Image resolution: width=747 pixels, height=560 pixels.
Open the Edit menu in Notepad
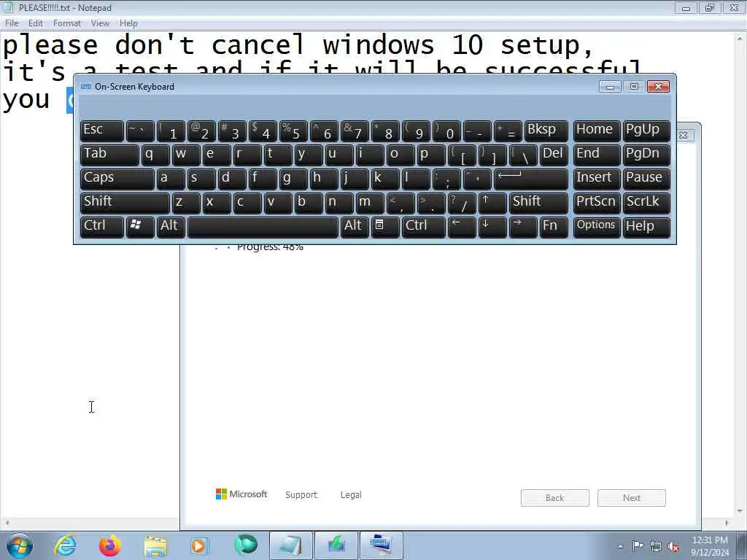(x=35, y=23)
